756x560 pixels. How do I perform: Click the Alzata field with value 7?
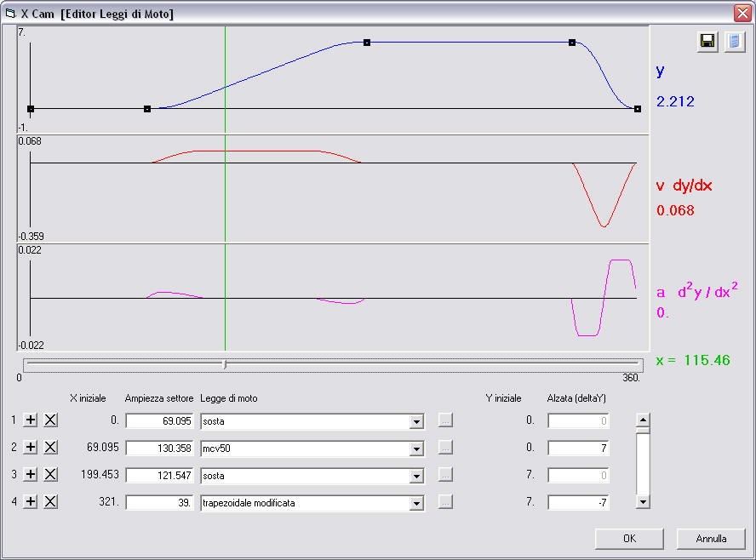click(578, 449)
